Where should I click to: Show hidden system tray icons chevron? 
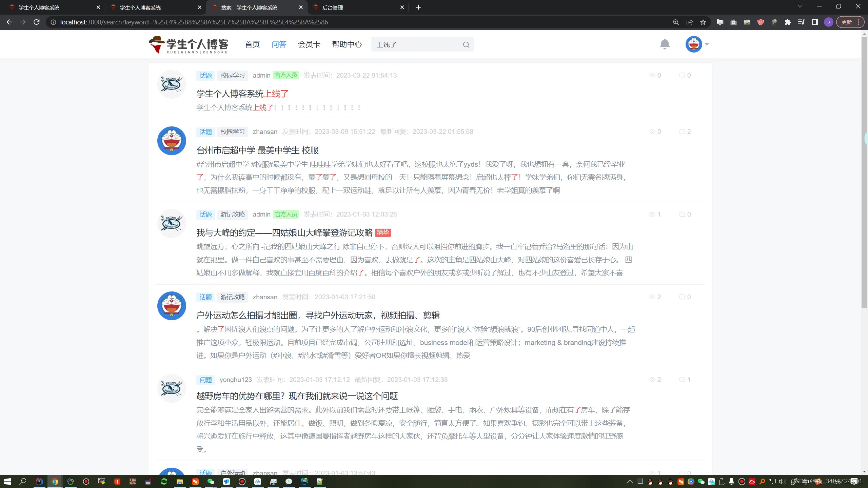[630, 482]
